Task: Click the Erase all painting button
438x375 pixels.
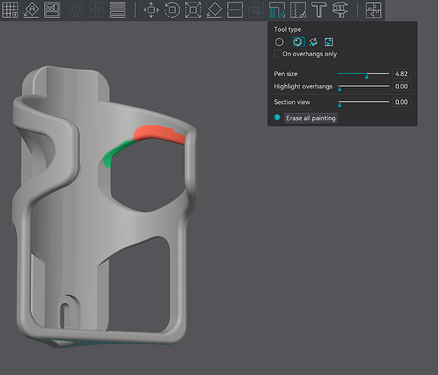Action: pos(311,118)
